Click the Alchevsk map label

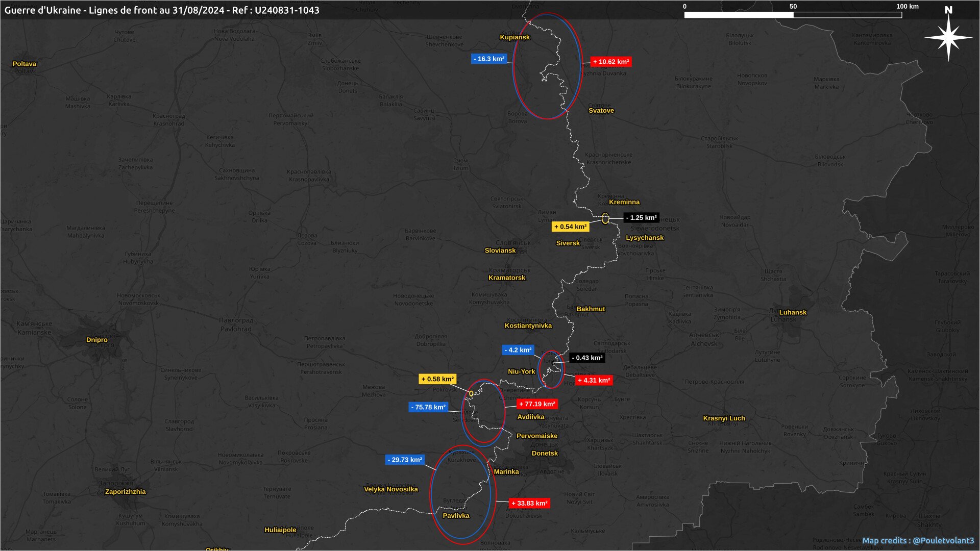click(x=704, y=339)
